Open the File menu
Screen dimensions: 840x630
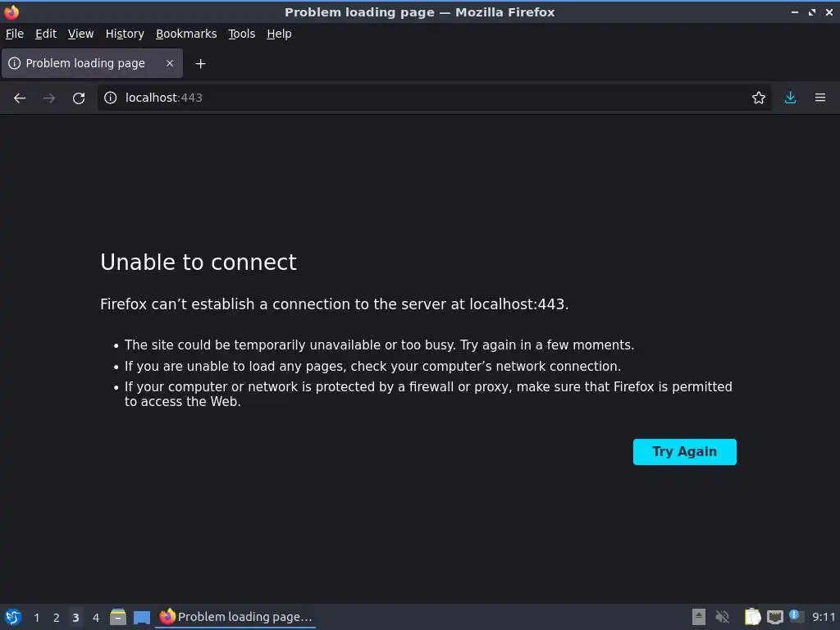[x=15, y=34]
